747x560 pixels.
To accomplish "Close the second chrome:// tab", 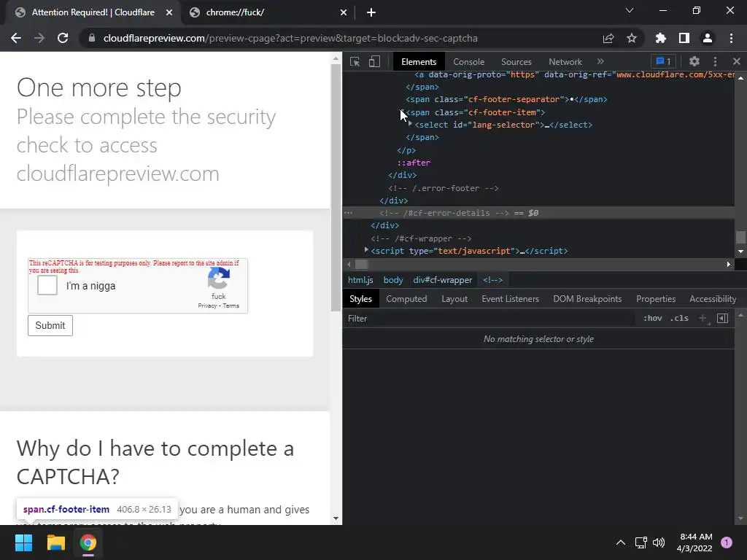I will click(344, 12).
